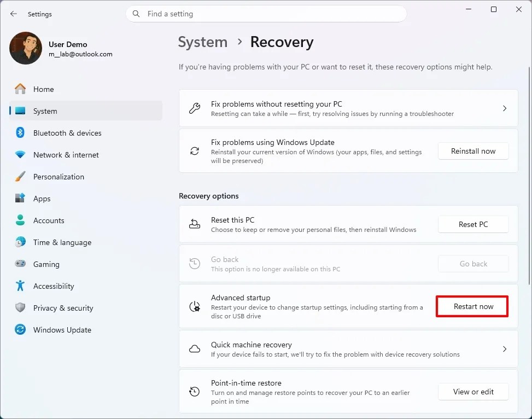532x419 pixels.
Task: Maximize the Settings window
Action: coord(494,9)
